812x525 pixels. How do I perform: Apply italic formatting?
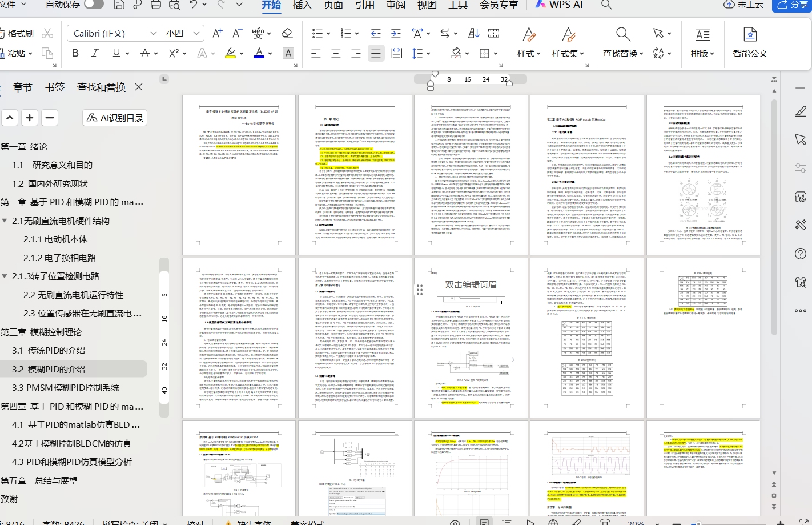tap(95, 53)
